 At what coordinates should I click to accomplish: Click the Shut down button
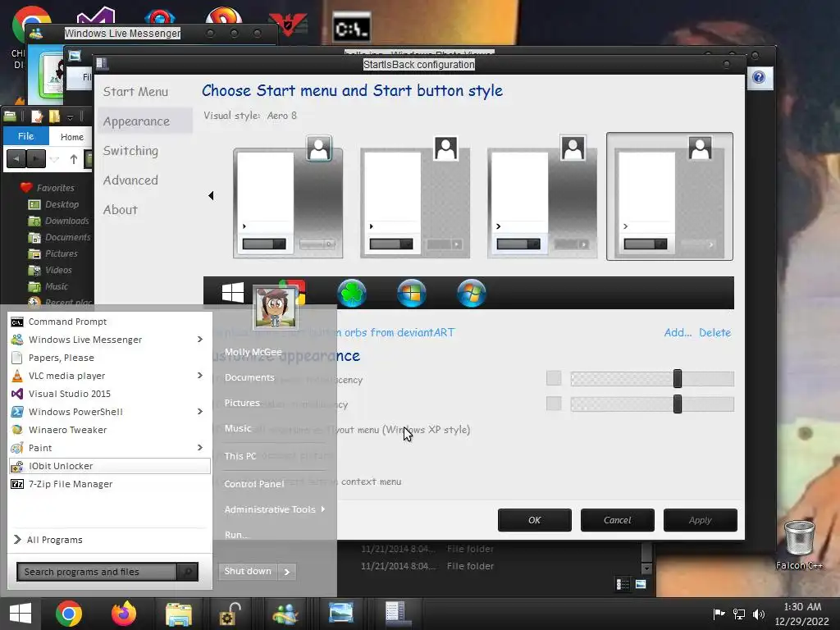[x=248, y=571]
